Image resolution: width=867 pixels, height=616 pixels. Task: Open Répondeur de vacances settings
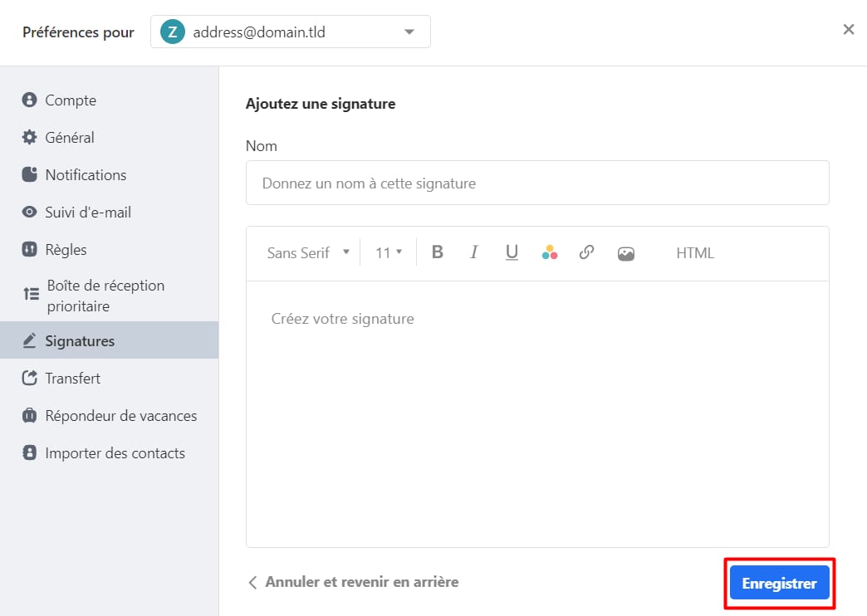point(120,416)
